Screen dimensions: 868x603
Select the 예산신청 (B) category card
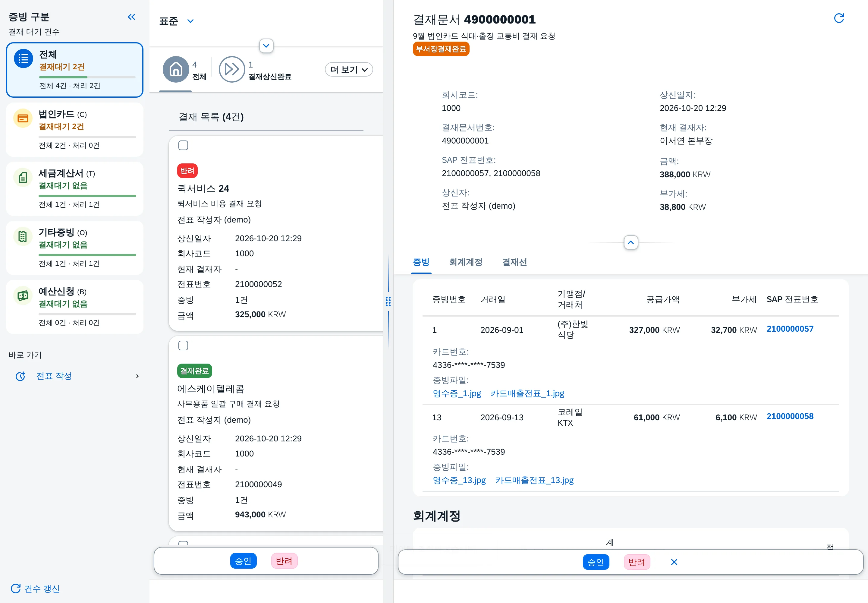click(75, 307)
